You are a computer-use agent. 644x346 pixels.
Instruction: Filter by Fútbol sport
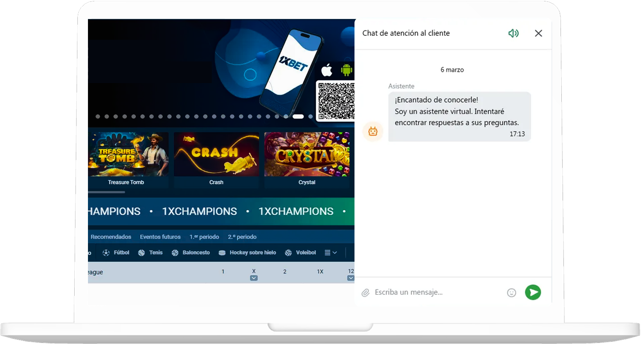116,253
